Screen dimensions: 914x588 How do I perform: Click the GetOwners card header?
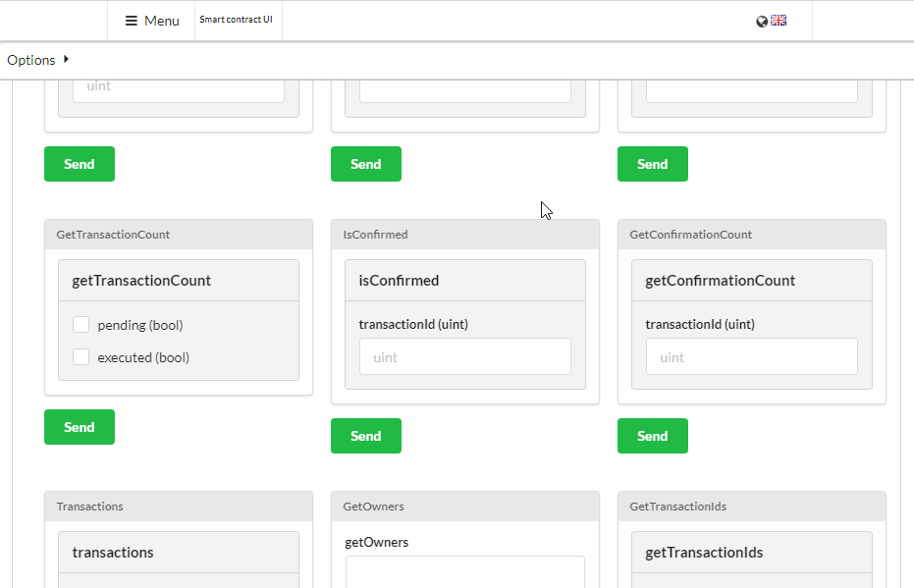pos(465,507)
